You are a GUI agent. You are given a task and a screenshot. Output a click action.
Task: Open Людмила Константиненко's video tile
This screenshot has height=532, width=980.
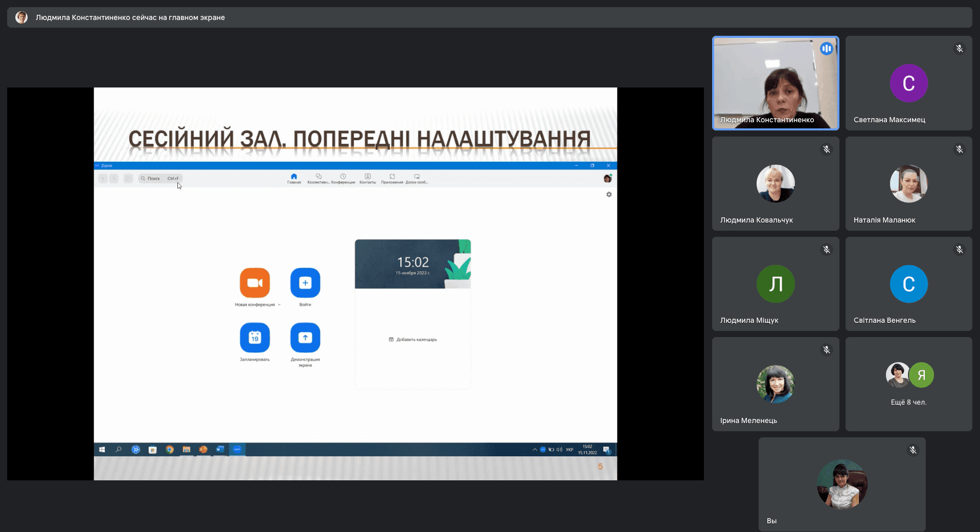(x=776, y=83)
